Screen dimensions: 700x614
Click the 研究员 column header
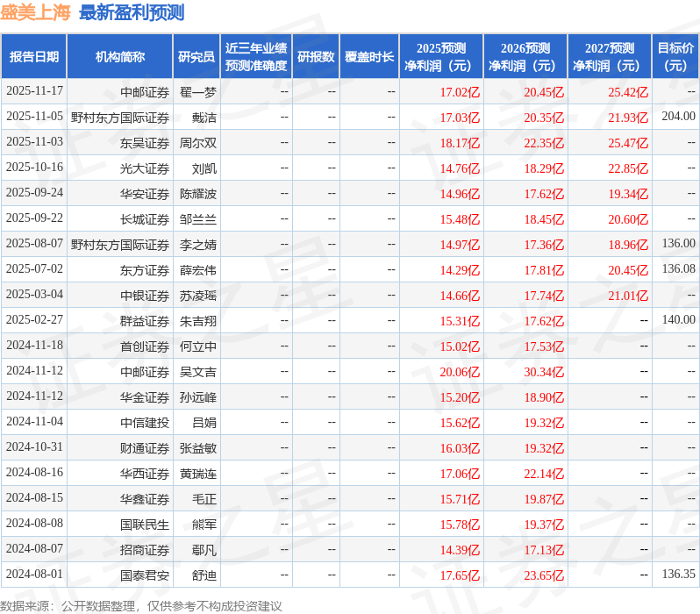196,57
